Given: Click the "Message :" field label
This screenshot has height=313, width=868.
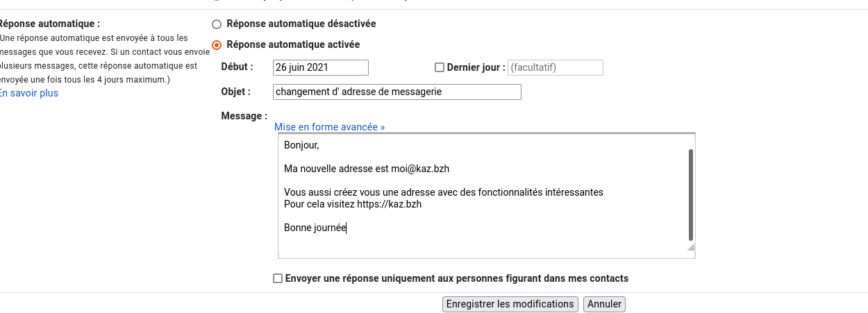Looking at the screenshot, I should pyautogui.click(x=244, y=116).
